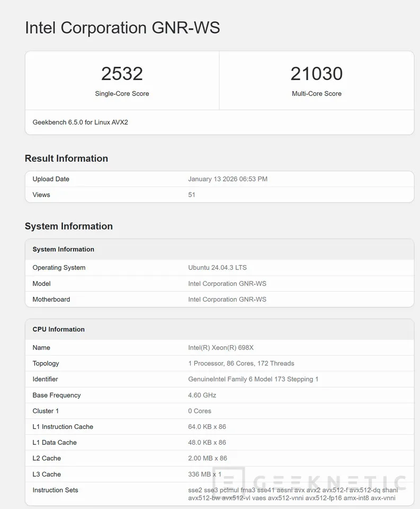Image resolution: width=420 pixels, height=509 pixels.
Task: Select the 2.00 MB x 86 value
Action: point(208,458)
